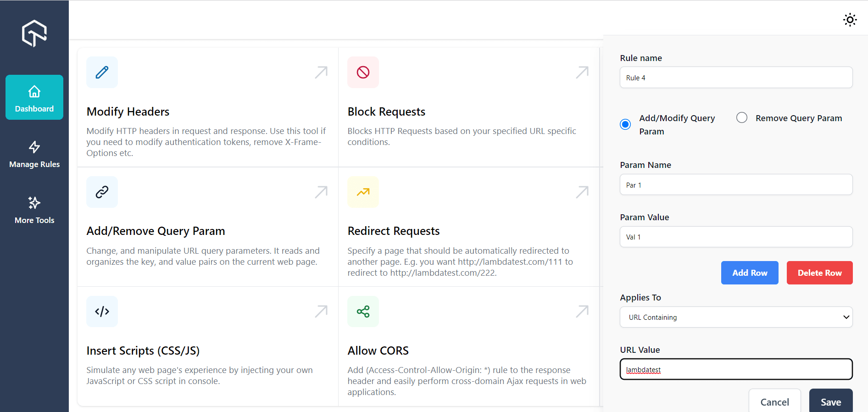Click the LambdaTest logo icon
The image size is (868, 412).
[x=34, y=33]
